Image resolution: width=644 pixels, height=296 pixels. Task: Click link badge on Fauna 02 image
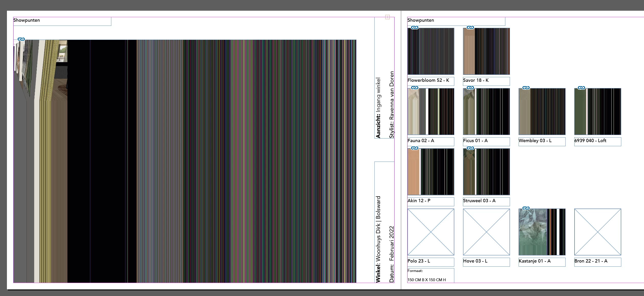(415, 88)
